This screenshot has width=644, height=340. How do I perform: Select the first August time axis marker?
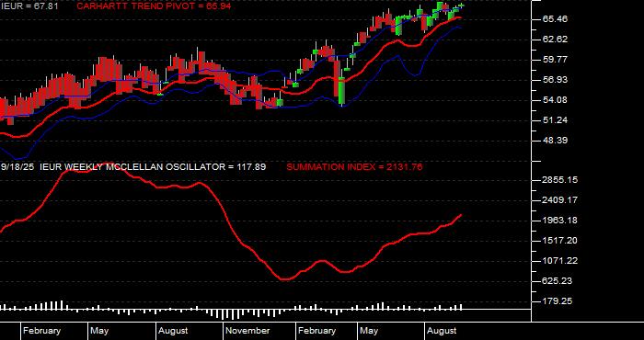point(173,331)
